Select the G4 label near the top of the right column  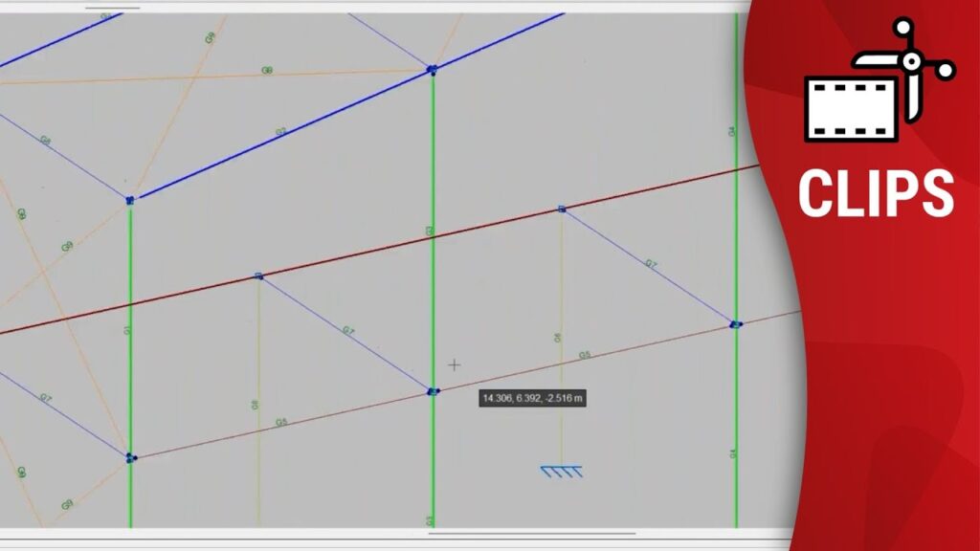tap(732, 130)
